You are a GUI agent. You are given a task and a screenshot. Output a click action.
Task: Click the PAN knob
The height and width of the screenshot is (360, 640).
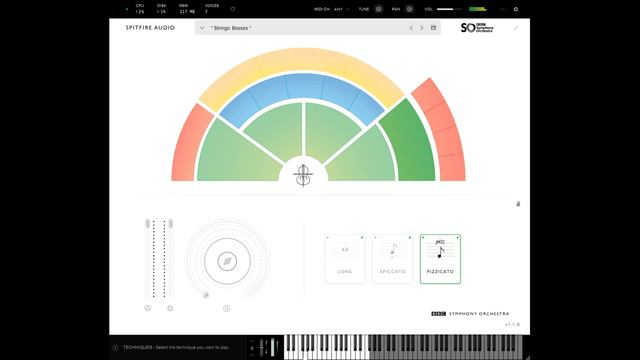(409, 9)
